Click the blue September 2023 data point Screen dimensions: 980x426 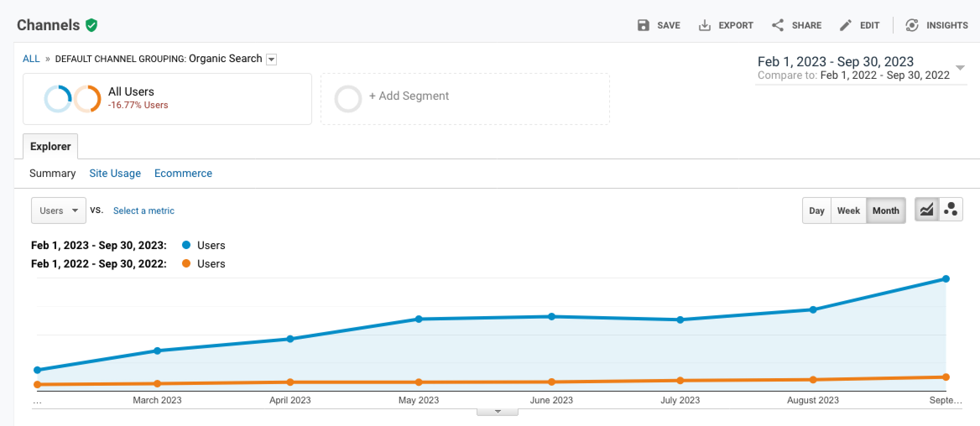click(x=946, y=279)
